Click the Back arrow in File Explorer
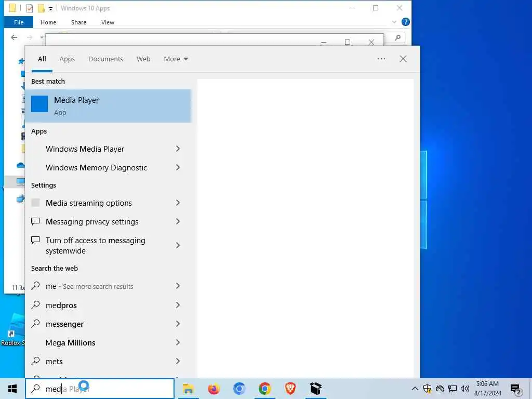The image size is (532, 399). click(x=14, y=37)
